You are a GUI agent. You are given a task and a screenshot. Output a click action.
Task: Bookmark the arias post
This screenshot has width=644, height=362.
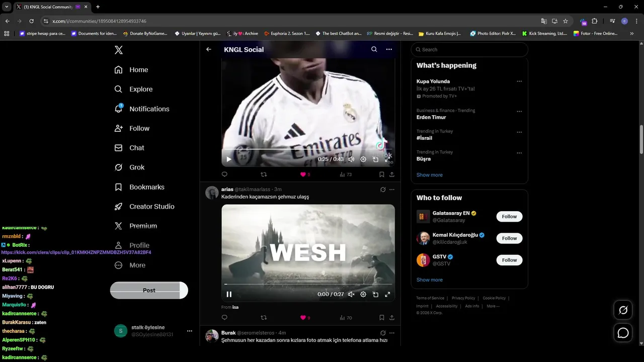tap(382, 318)
